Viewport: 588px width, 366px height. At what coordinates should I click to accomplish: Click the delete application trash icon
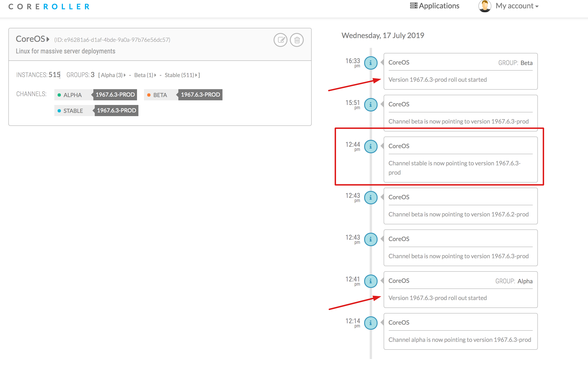(x=297, y=40)
